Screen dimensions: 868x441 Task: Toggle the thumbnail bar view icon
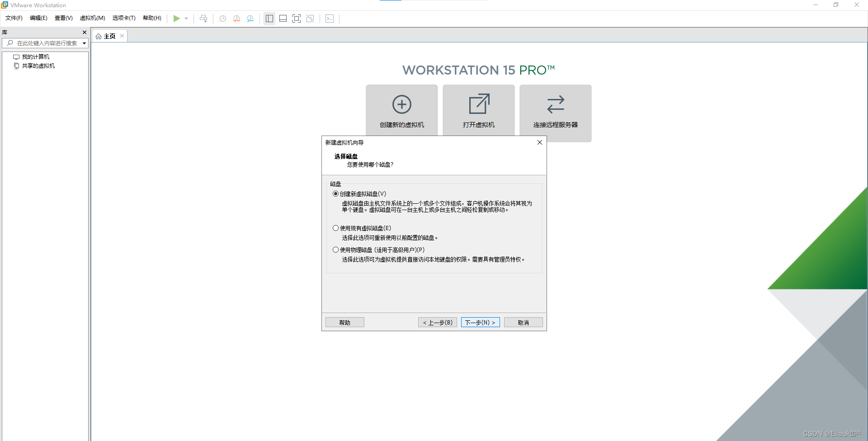point(283,19)
